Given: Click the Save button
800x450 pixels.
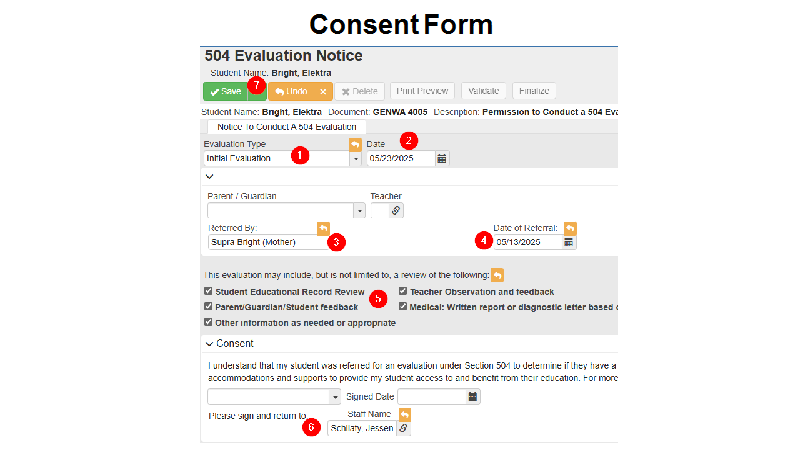Looking at the screenshot, I should click(x=226, y=91).
